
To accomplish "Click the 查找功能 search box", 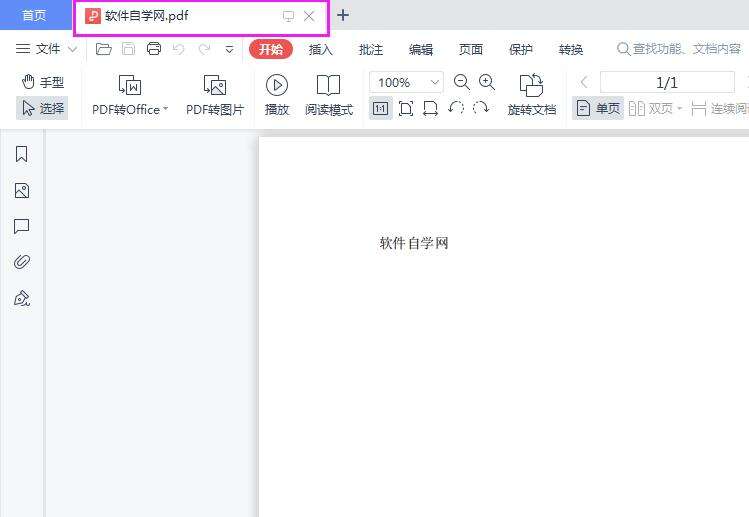I will [679, 49].
